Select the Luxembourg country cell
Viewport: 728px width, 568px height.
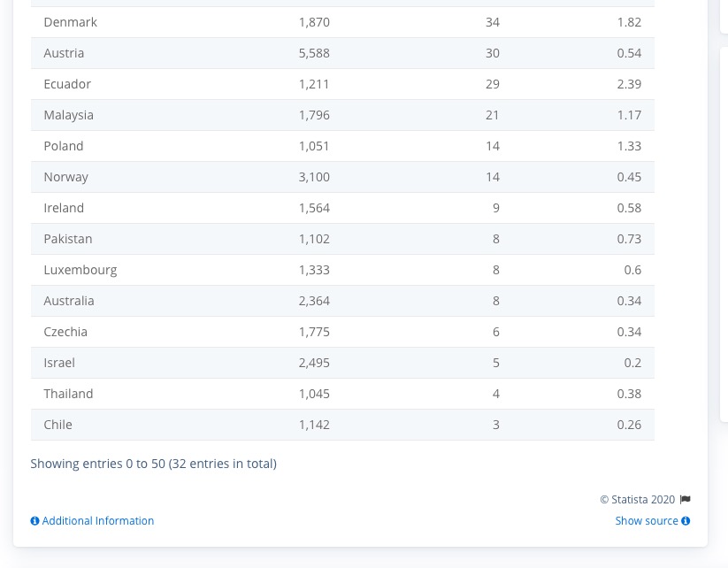point(80,270)
